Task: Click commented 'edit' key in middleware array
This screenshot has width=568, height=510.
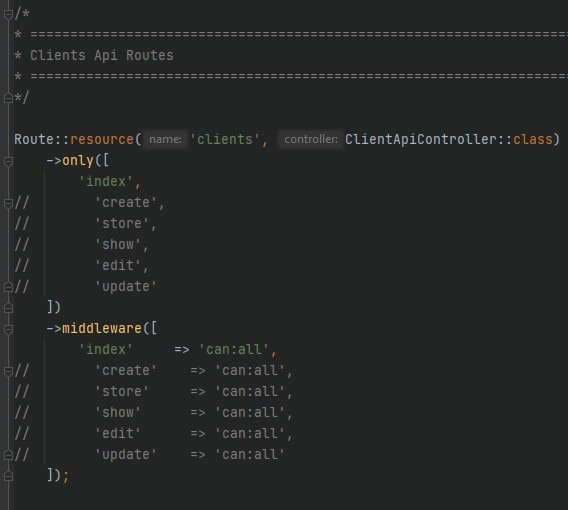Action: [117, 434]
